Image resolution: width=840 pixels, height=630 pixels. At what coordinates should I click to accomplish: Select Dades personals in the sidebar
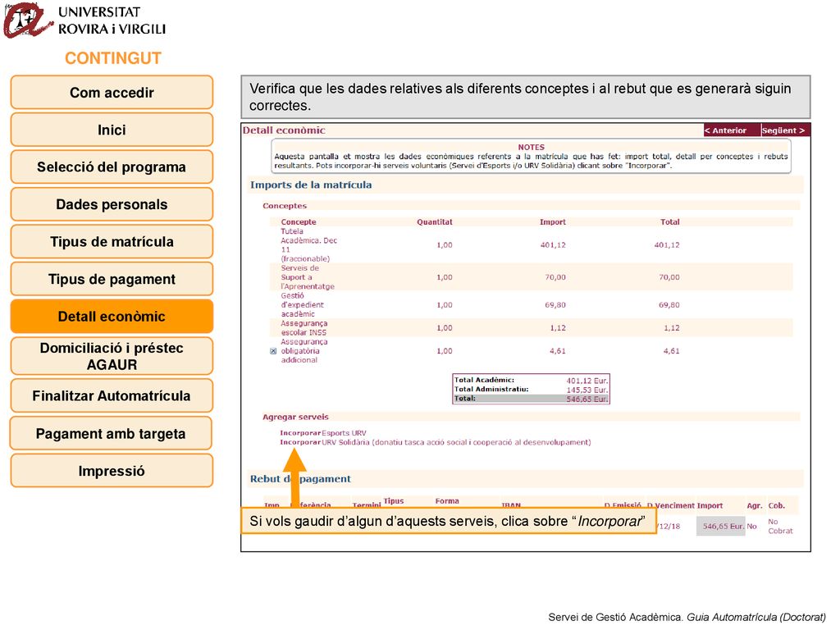click(x=112, y=204)
